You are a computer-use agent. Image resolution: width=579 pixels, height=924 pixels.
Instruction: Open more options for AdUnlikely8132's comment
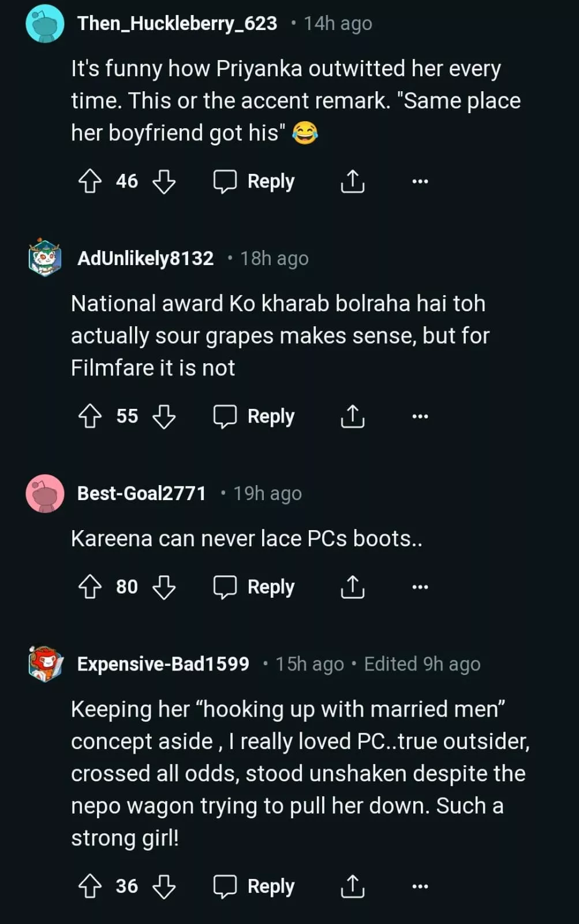[420, 416]
